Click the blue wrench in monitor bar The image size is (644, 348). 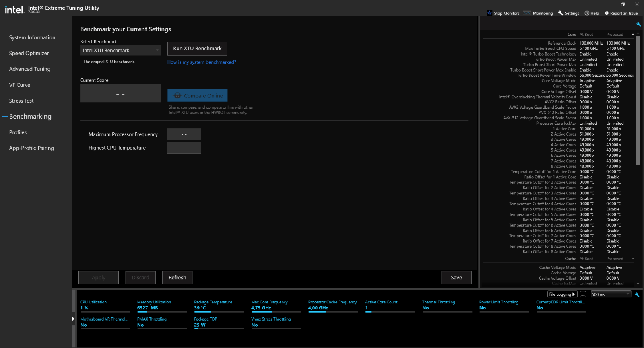(637, 294)
